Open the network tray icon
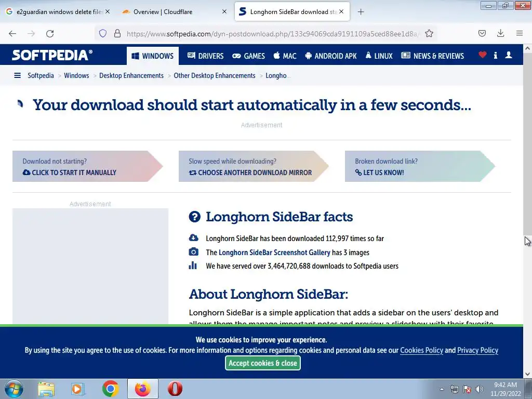This screenshot has height=399, width=532. tap(454, 389)
